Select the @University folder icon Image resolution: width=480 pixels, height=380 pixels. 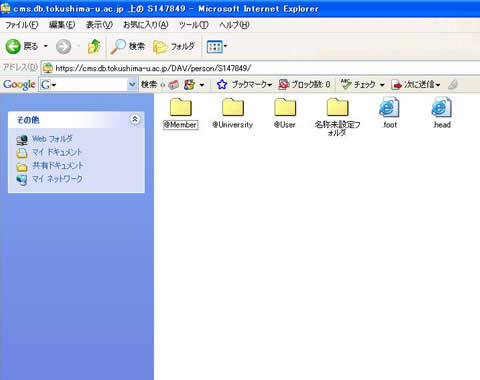point(233,107)
